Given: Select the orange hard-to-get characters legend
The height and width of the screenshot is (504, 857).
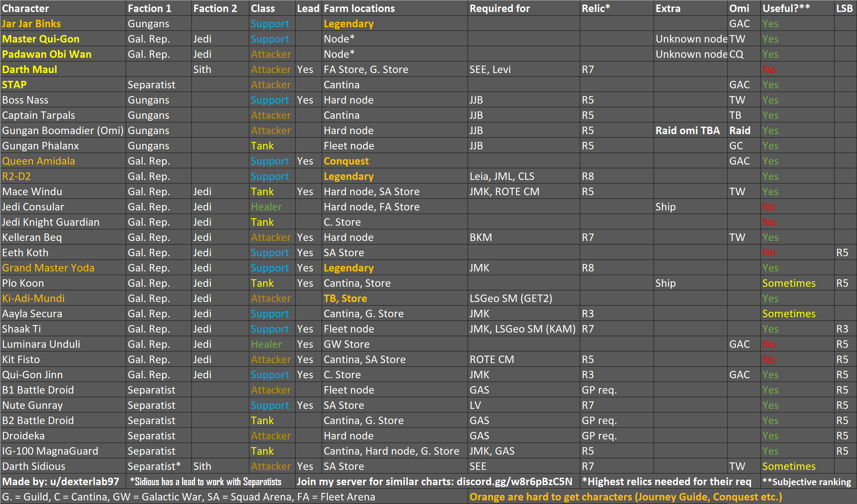Looking at the screenshot, I should (625, 497).
